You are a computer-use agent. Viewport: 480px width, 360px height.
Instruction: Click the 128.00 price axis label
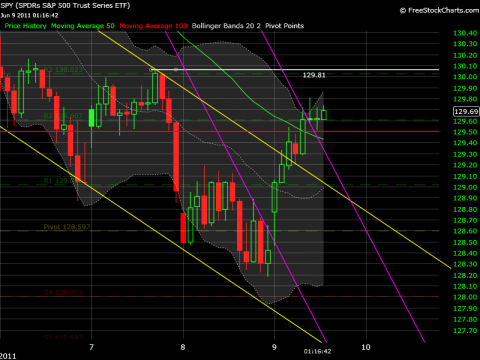(x=465, y=297)
